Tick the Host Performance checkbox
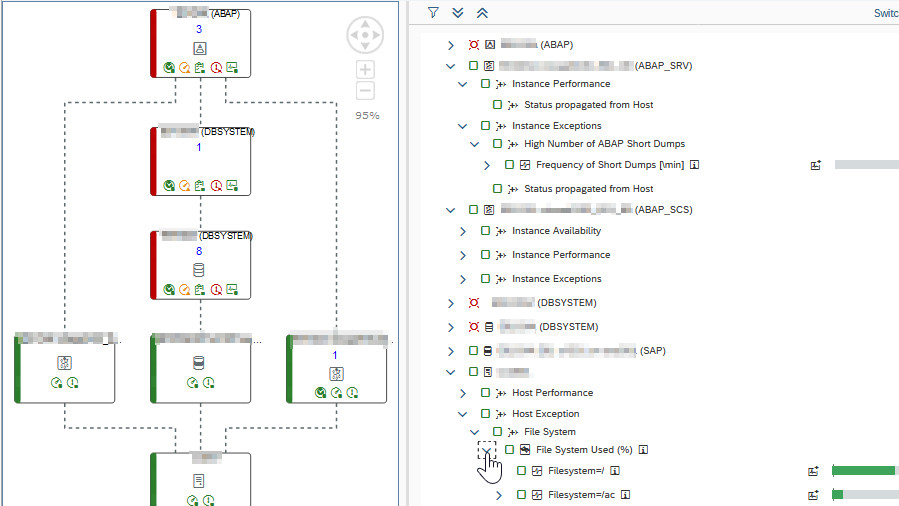The height and width of the screenshot is (506, 899). 486,393
